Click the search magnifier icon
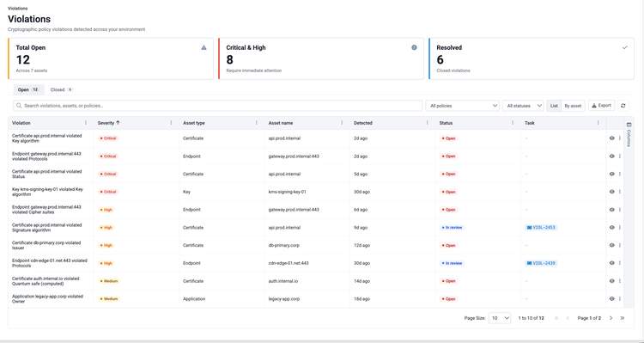 coord(19,106)
